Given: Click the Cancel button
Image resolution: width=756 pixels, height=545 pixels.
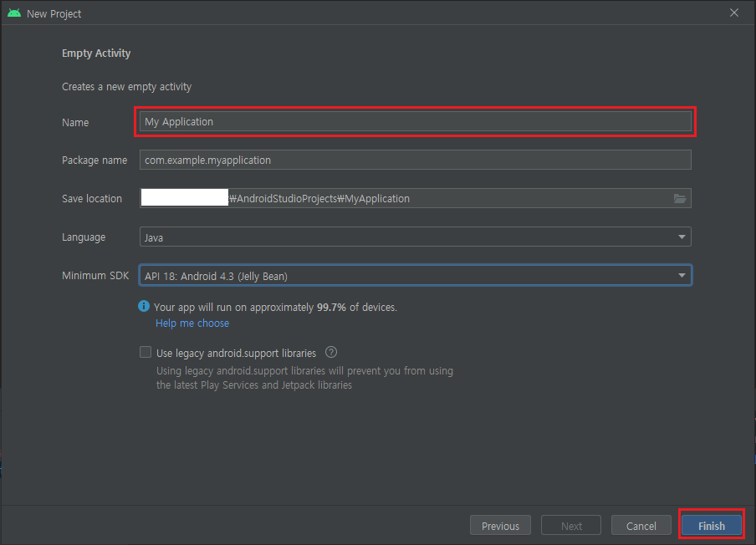Looking at the screenshot, I should tap(641, 525).
